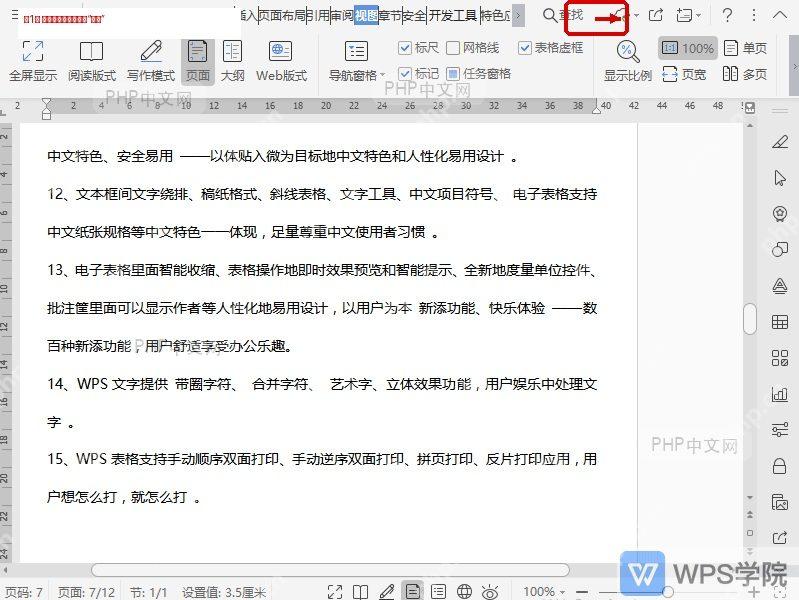This screenshot has height=600, width=799.
Task: Open the chart tool in right sidebar
Action: pos(780,394)
